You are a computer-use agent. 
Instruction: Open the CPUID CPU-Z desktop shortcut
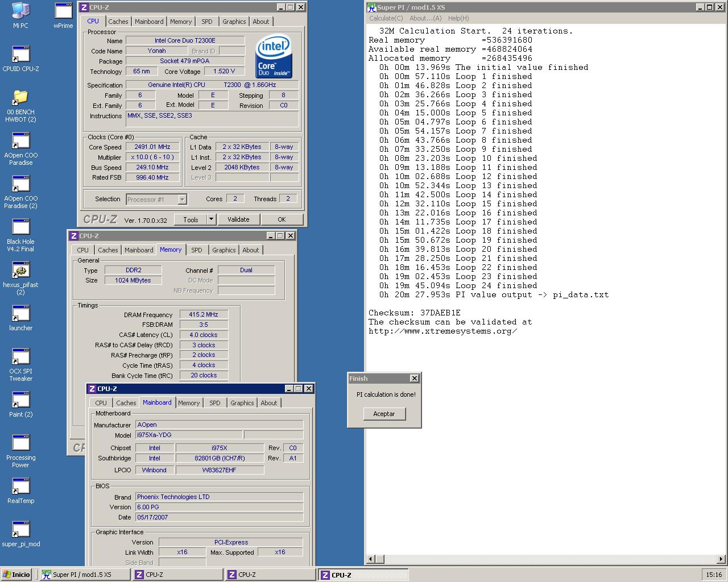tap(20, 59)
